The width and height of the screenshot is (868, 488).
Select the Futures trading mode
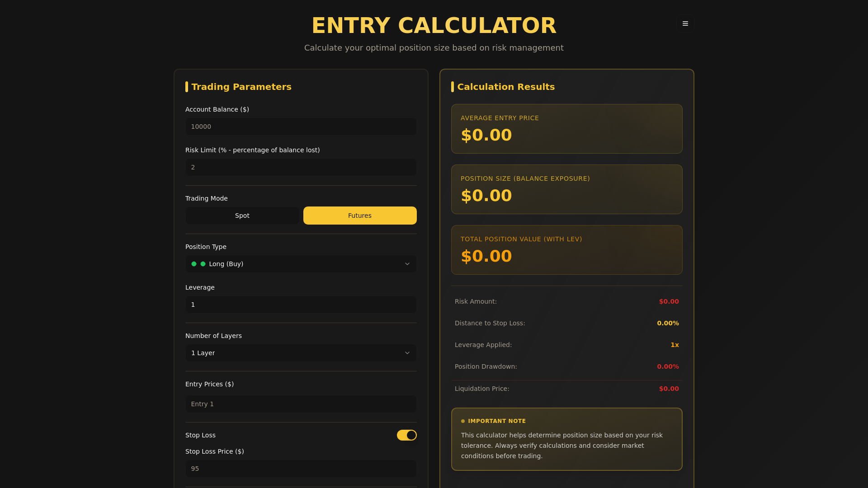pyautogui.click(x=359, y=216)
